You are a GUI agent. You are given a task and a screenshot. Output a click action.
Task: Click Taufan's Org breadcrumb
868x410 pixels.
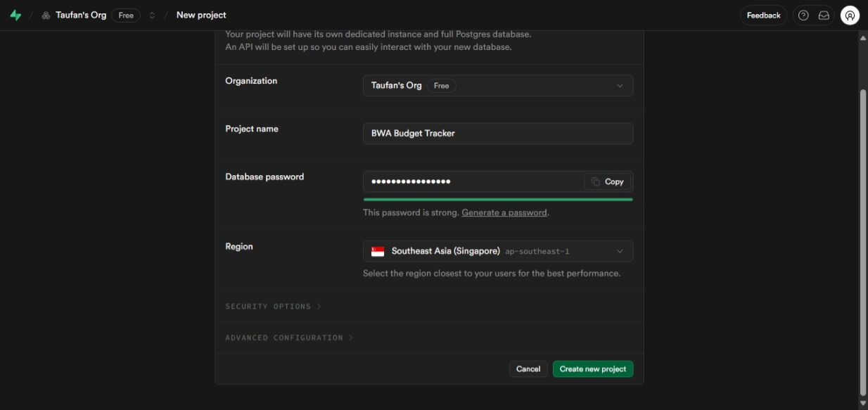point(81,15)
